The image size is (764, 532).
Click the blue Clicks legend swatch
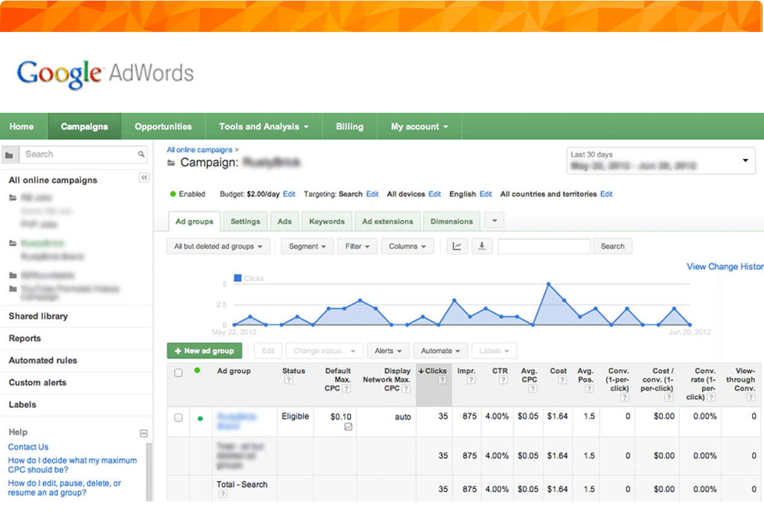coord(238,278)
